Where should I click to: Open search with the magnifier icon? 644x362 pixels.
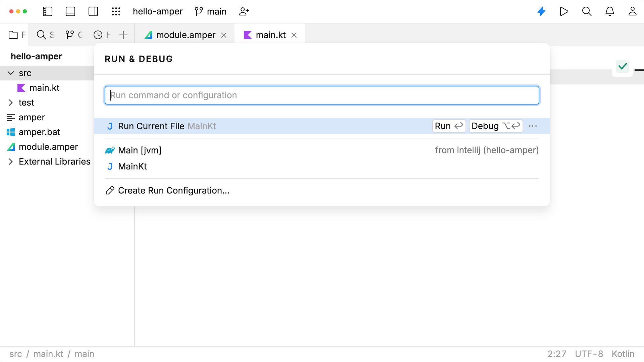click(x=587, y=11)
